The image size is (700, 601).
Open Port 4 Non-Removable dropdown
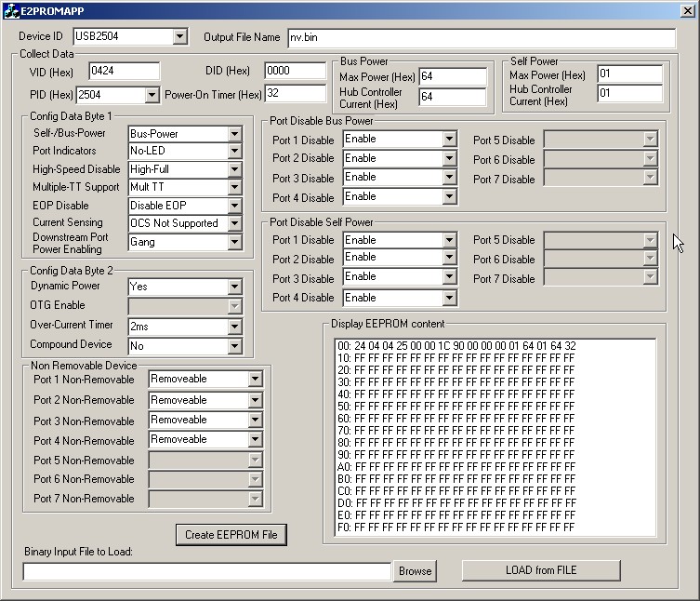(x=255, y=439)
